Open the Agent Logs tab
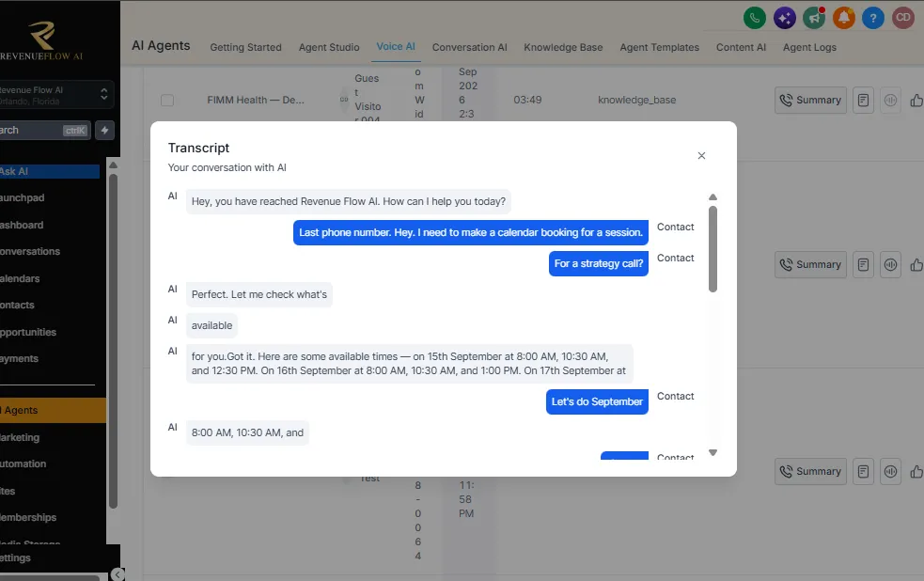This screenshot has height=581, width=924. (x=809, y=47)
